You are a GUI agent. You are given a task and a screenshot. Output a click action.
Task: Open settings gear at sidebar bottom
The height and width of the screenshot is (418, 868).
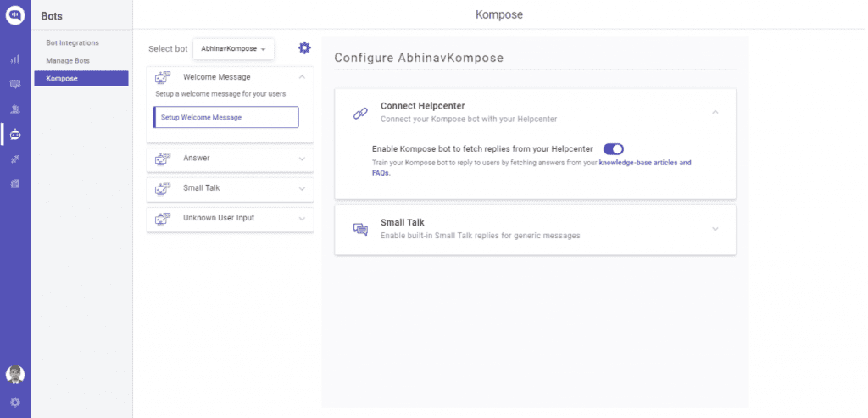tap(15, 403)
